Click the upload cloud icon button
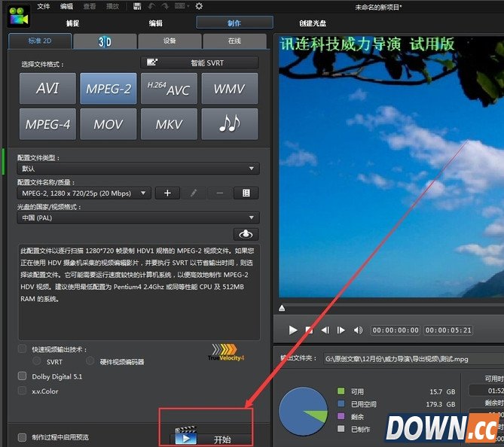504x447 pixels. (246, 235)
